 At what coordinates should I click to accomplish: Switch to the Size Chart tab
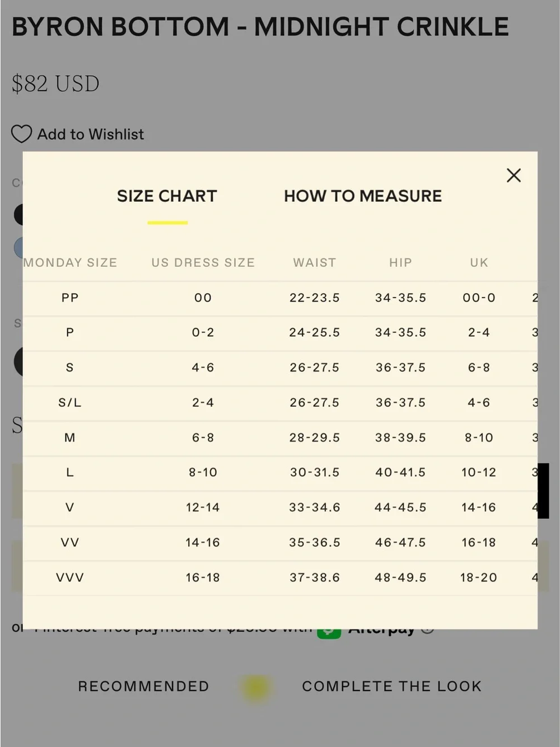[167, 196]
